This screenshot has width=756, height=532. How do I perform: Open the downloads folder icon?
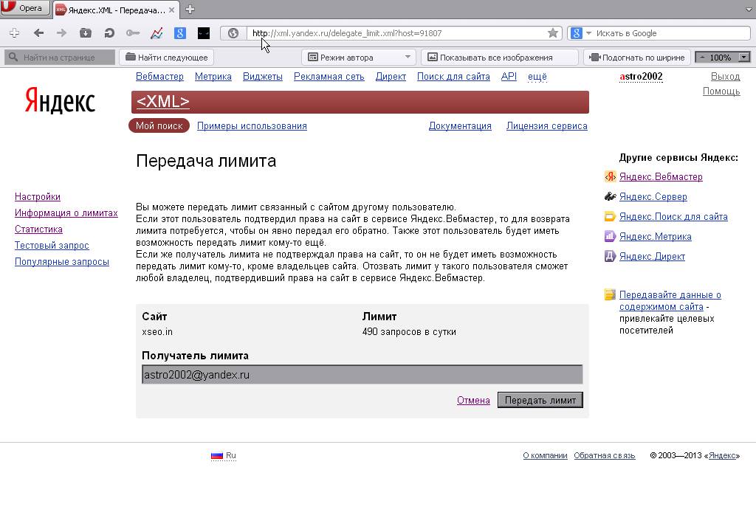click(86, 33)
